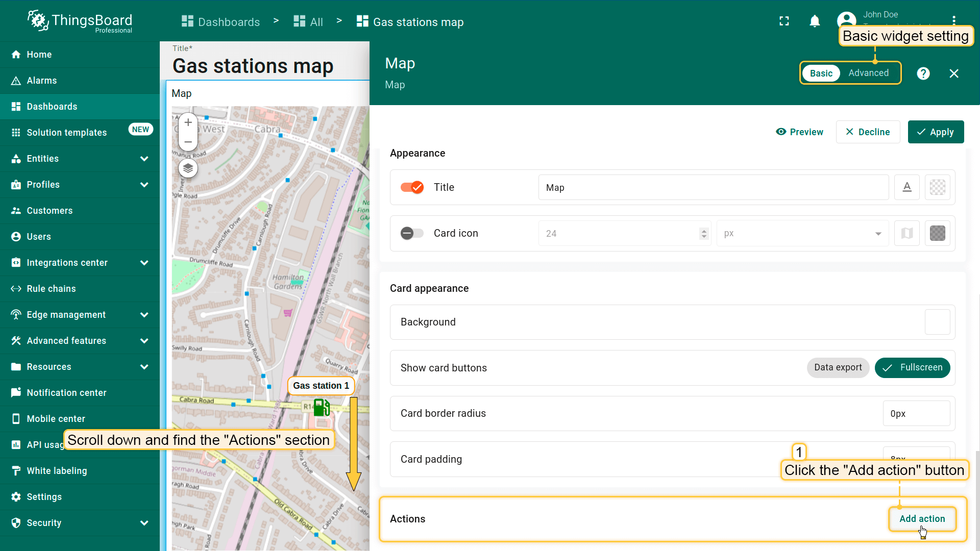Open title font settings icon
Image resolution: width=980 pixels, height=551 pixels.
click(x=907, y=187)
